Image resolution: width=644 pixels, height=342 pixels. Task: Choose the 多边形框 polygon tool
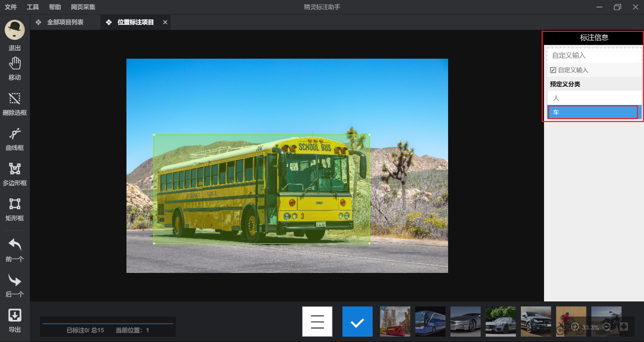tap(15, 174)
